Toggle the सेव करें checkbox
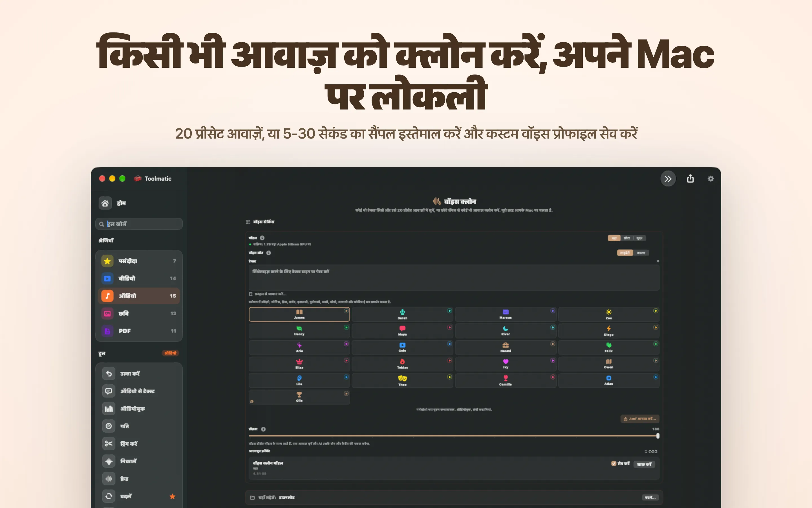This screenshot has height=508, width=812. tap(613, 463)
